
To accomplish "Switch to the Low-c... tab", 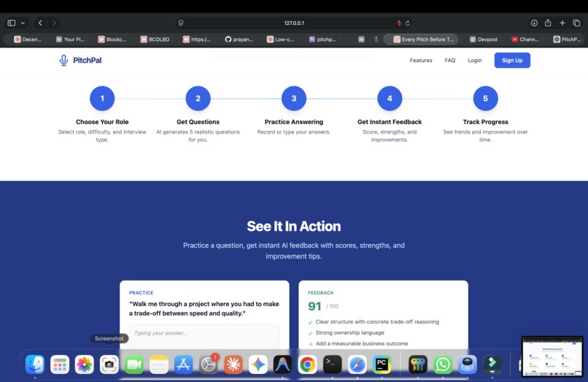I will pos(281,39).
